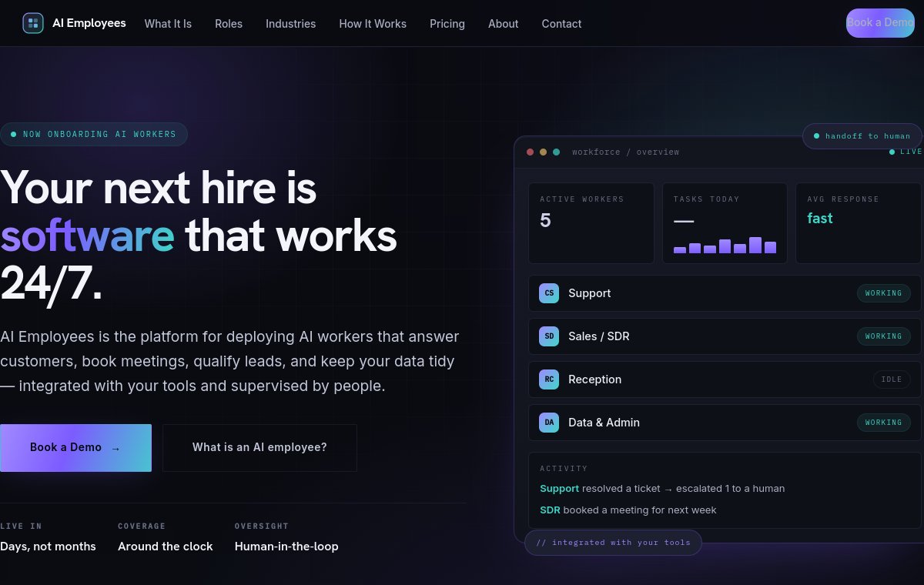Screen dimensions: 924x585
Task: Click the WORKING badge for Sales / SDR
Action: (884, 336)
